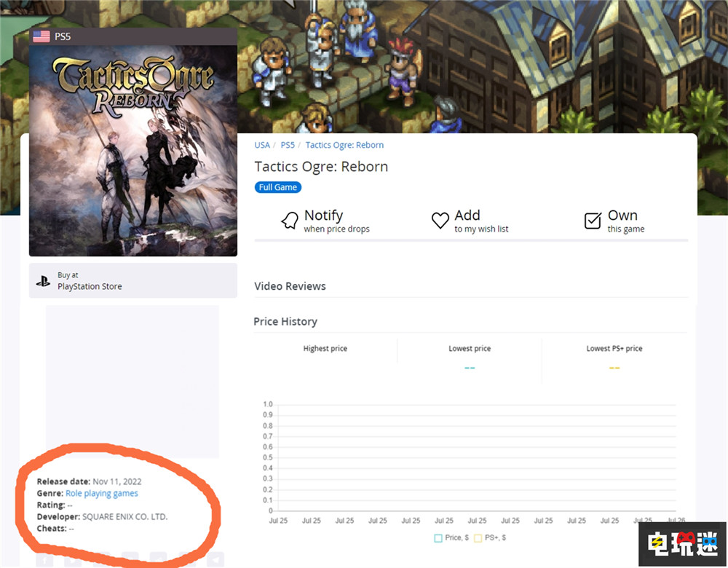Viewport: 728px width, 568px height.
Task: Share via the faded Telegram icon
Action: (215, 559)
